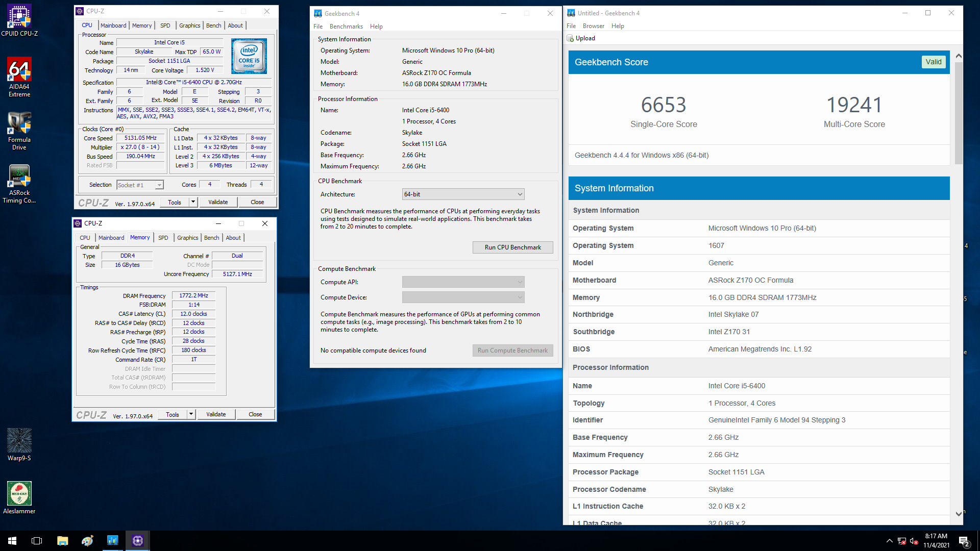This screenshot has height=551, width=980.
Task: Click the Motherboard row in System Information
Action: click(759, 280)
